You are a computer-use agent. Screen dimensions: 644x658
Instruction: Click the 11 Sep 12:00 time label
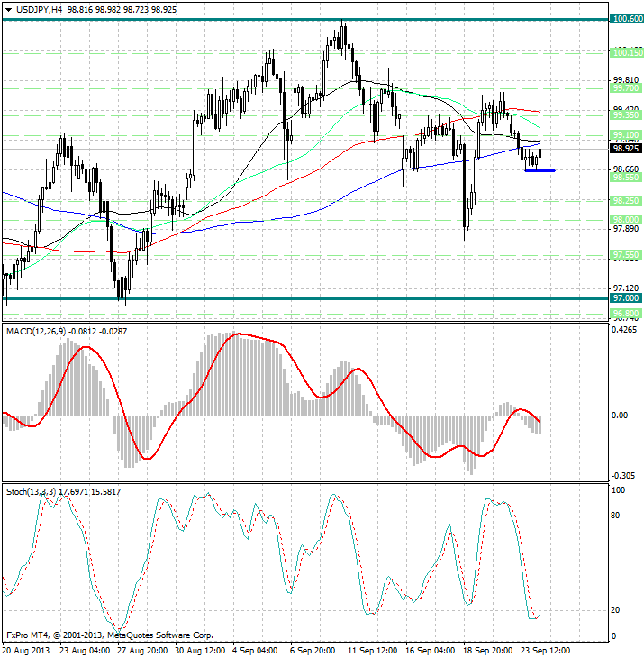point(373,651)
